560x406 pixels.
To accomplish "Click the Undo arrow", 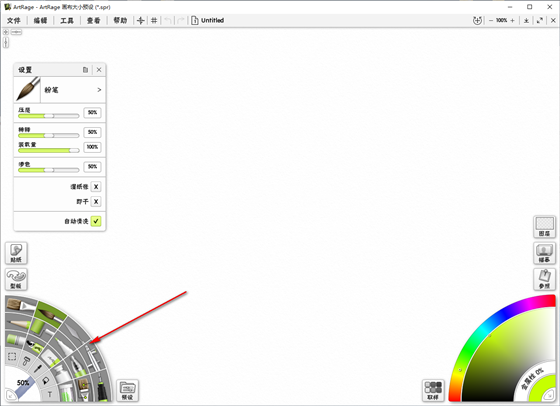I will (168, 20).
